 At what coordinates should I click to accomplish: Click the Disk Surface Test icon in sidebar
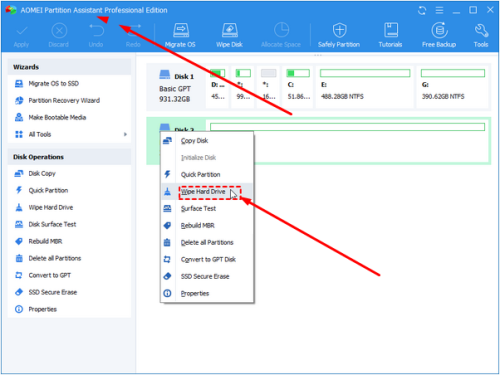pos(19,224)
